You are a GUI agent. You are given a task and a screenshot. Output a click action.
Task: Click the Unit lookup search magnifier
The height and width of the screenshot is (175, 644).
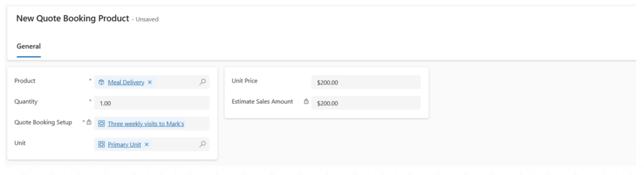[203, 144]
